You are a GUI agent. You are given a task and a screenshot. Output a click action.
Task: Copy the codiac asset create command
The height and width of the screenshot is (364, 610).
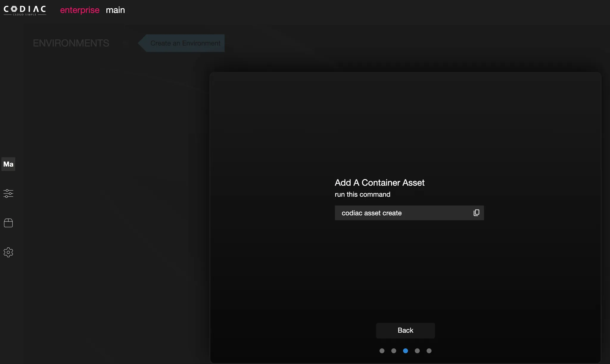pos(476,213)
